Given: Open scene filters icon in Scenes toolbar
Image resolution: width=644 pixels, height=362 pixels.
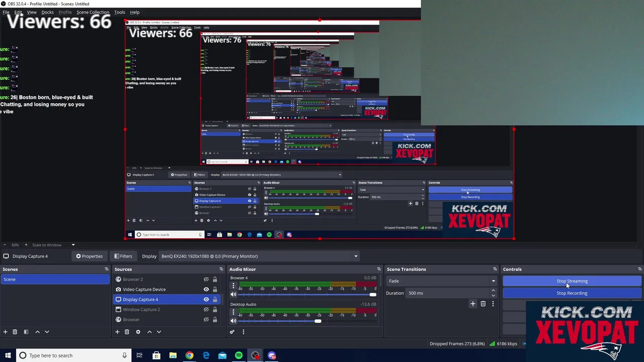Looking at the screenshot, I should click(x=26, y=332).
